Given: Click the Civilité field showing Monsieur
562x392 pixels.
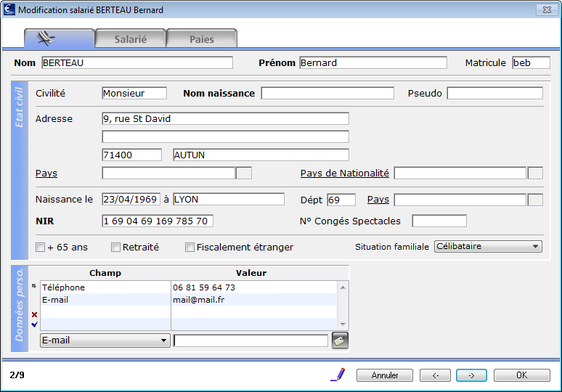Looking at the screenshot, I should [134, 93].
